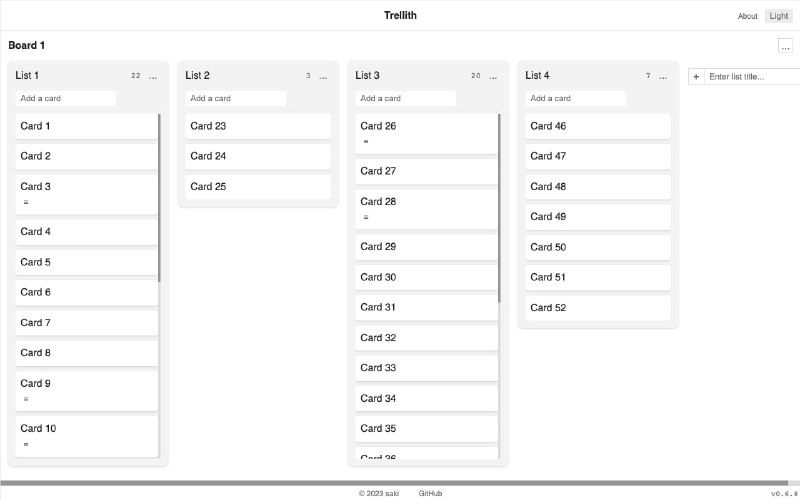Click the horizontal scrollbar at the bottom
Image resolution: width=800 pixels, height=500 pixels.
pos(400,483)
